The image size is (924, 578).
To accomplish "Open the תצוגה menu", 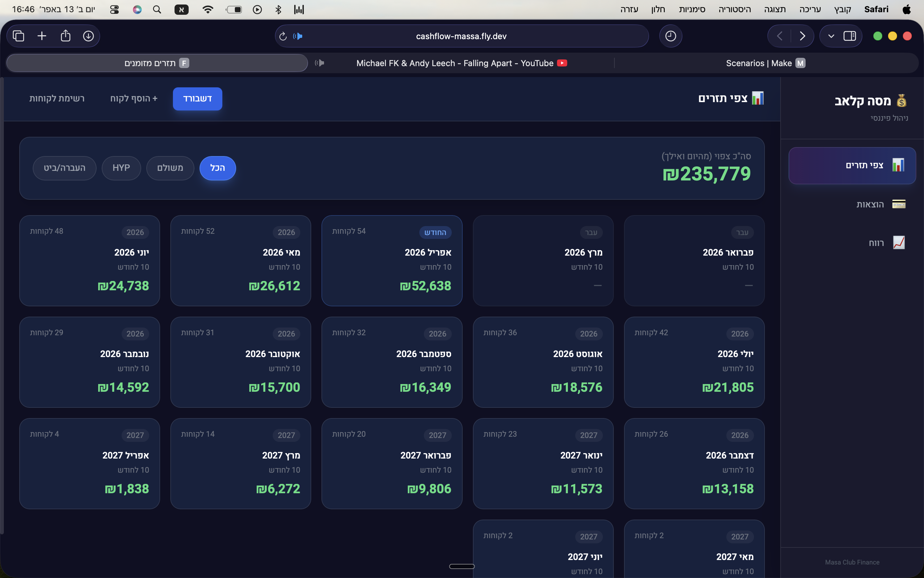I will pos(775,9).
